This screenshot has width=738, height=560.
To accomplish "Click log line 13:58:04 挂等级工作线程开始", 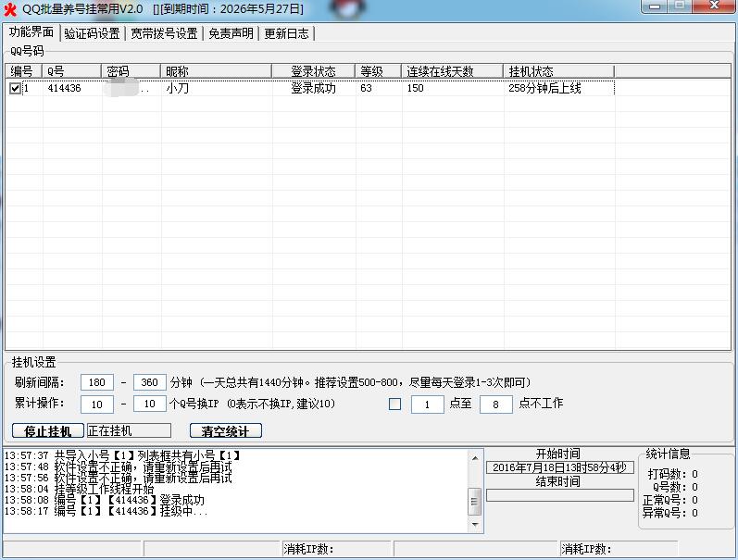I will pyautogui.click(x=79, y=489).
